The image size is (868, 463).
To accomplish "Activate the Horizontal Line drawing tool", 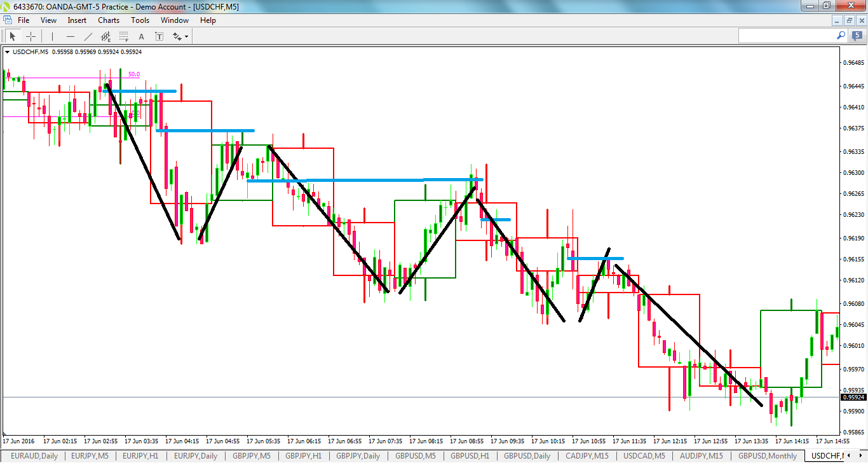I will pyautogui.click(x=70, y=36).
